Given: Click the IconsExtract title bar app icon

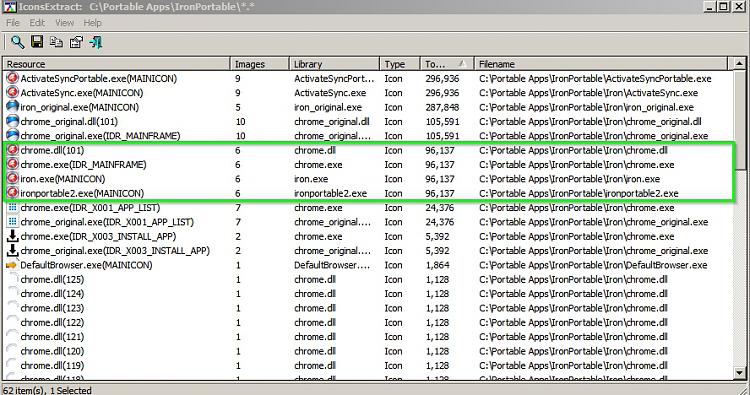Looking at the screenshot, I should 10,7.
